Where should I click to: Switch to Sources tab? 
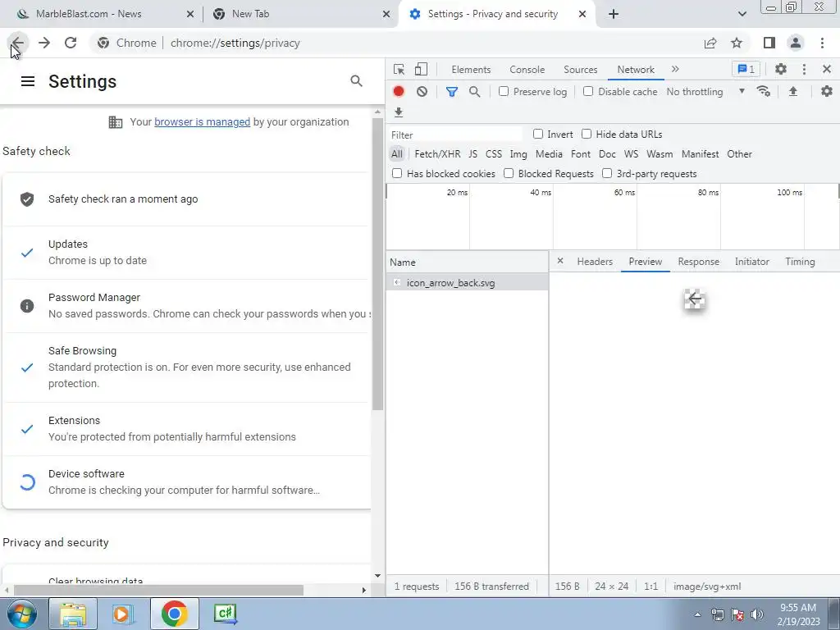[580, 70]
